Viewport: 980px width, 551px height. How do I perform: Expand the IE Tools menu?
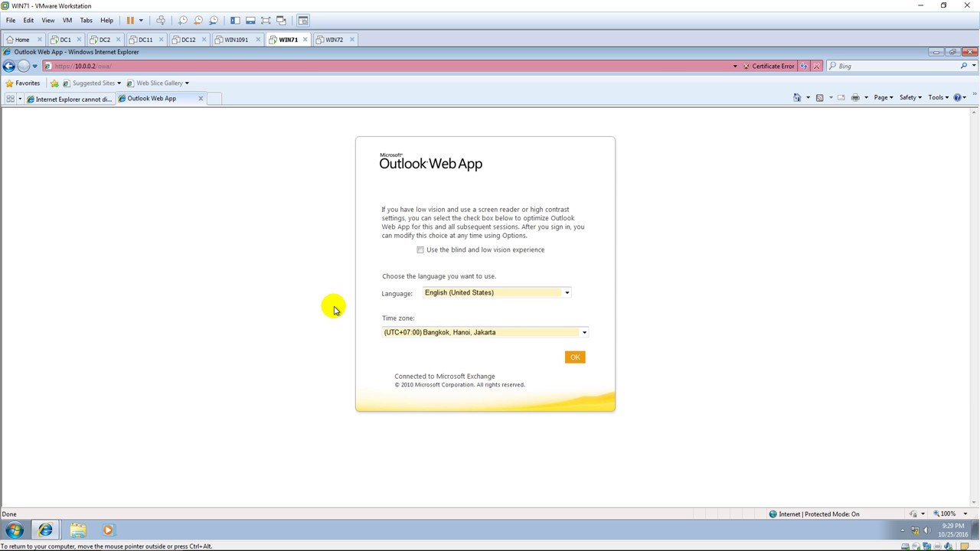(x=939, y=97)
